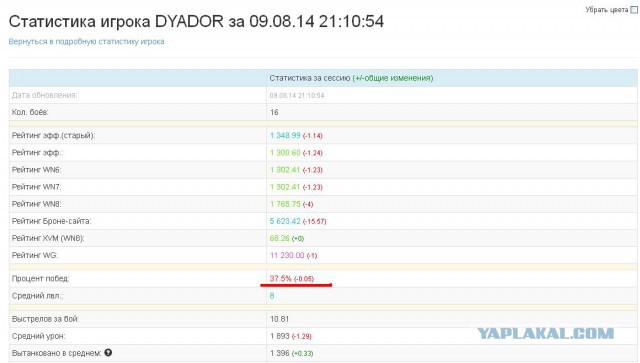Click date value '09.08.14 21:10:54' in table
The height and width of the screenshot is (363, 640).
pyautogui.click(x=297, y=96)
